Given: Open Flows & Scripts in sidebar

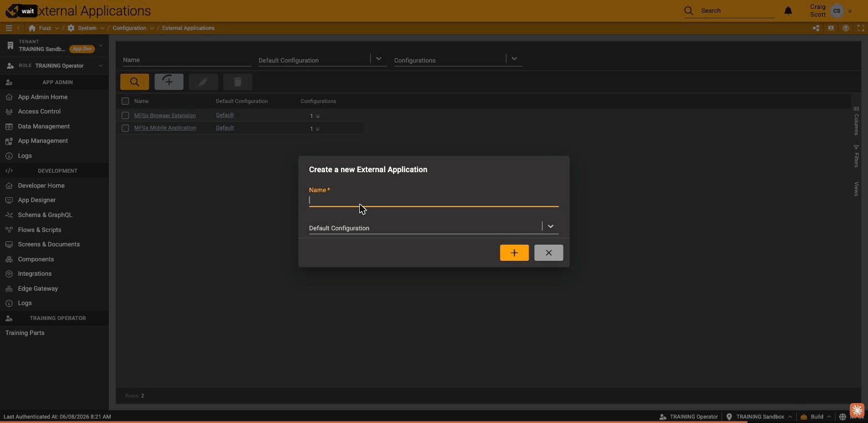Looking at the screenshot, I should (39, 230).
